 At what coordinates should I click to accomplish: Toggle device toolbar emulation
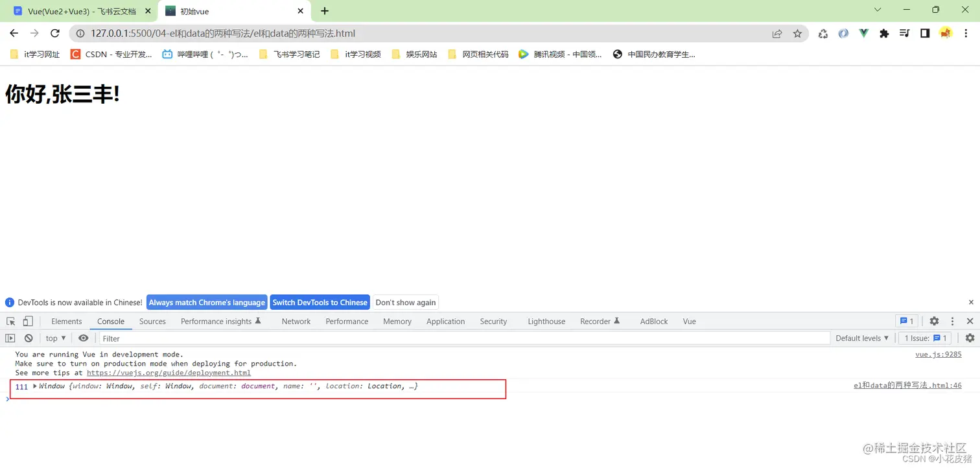click(28, 322)
